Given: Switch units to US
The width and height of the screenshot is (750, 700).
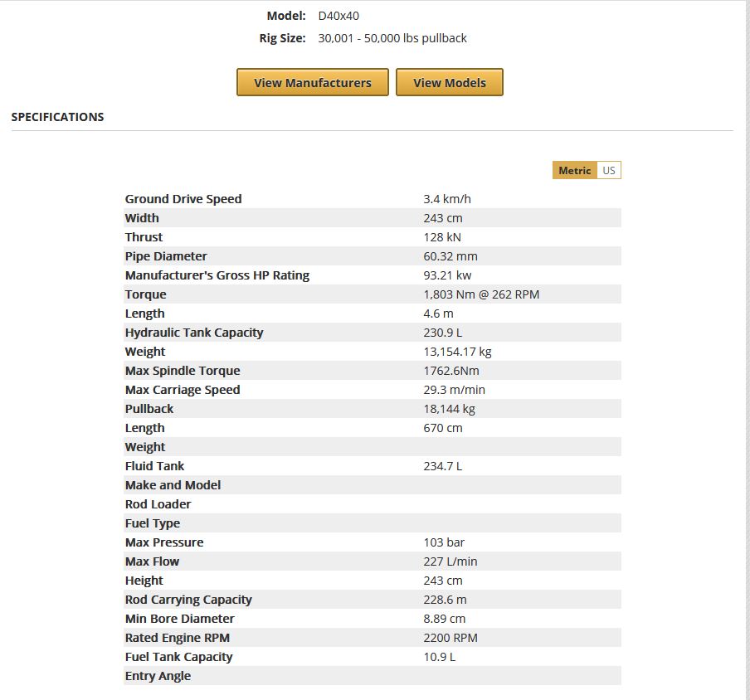Looking at the screenshot, I should pyautogui.click(x=609, y=170).
